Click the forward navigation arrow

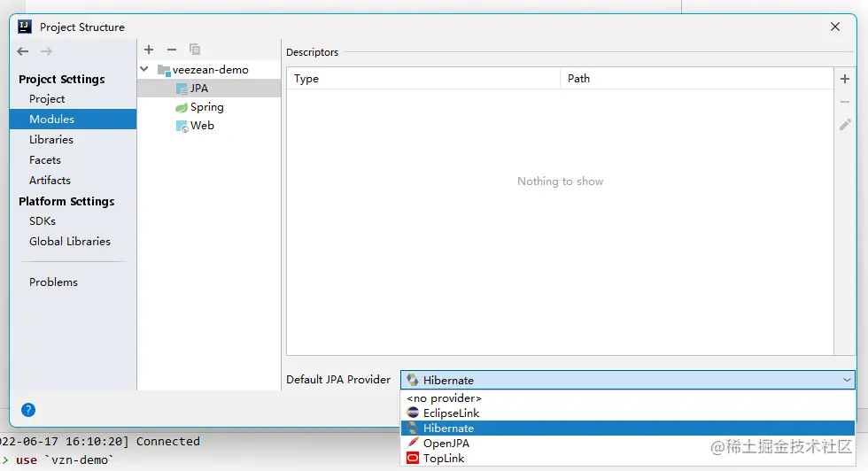pyautogui.click(x=46, y=51)
